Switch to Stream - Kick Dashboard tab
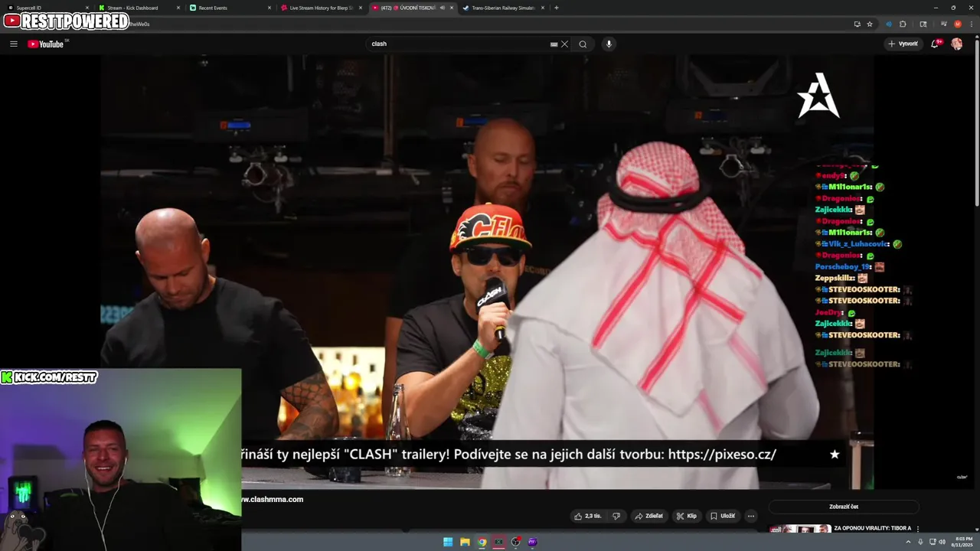The height and width of the screenshot is (551, 980). 138,8
